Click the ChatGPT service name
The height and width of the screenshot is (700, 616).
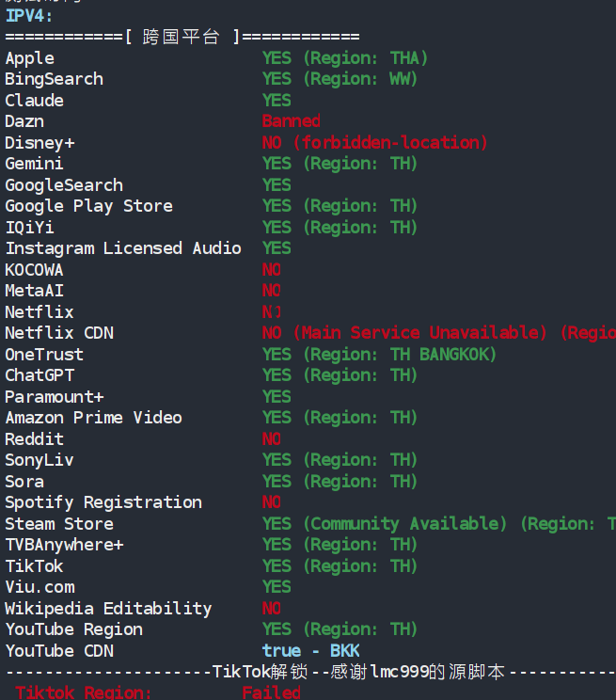[x=39, y=375]
